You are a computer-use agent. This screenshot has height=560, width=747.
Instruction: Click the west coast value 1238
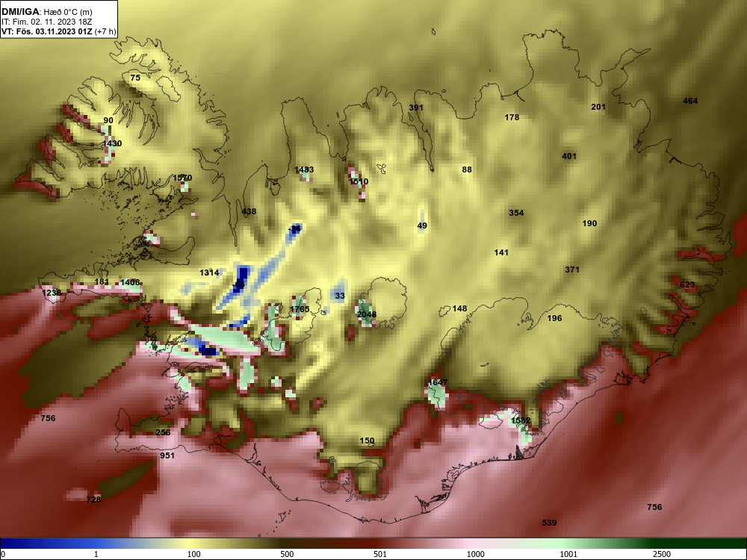[x=52, y=293]
